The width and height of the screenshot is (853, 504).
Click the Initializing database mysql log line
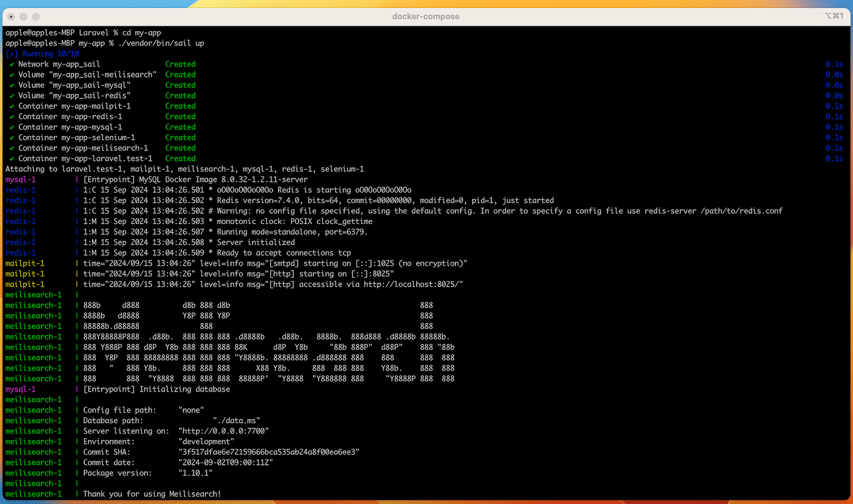coord(156,389)
